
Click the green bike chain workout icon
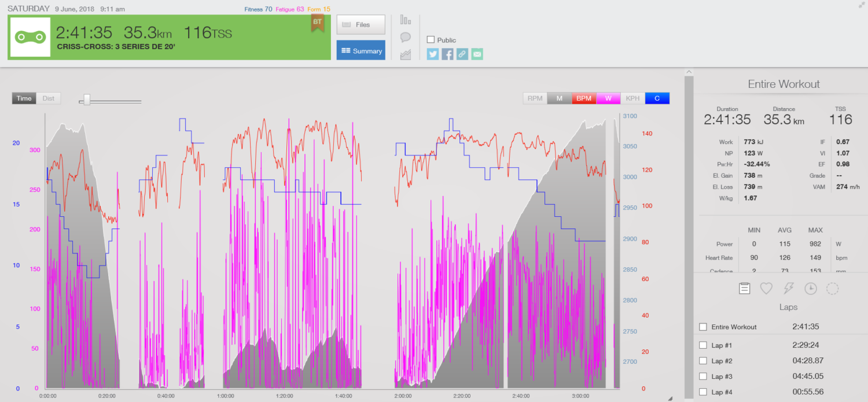[x=30, y=37]
